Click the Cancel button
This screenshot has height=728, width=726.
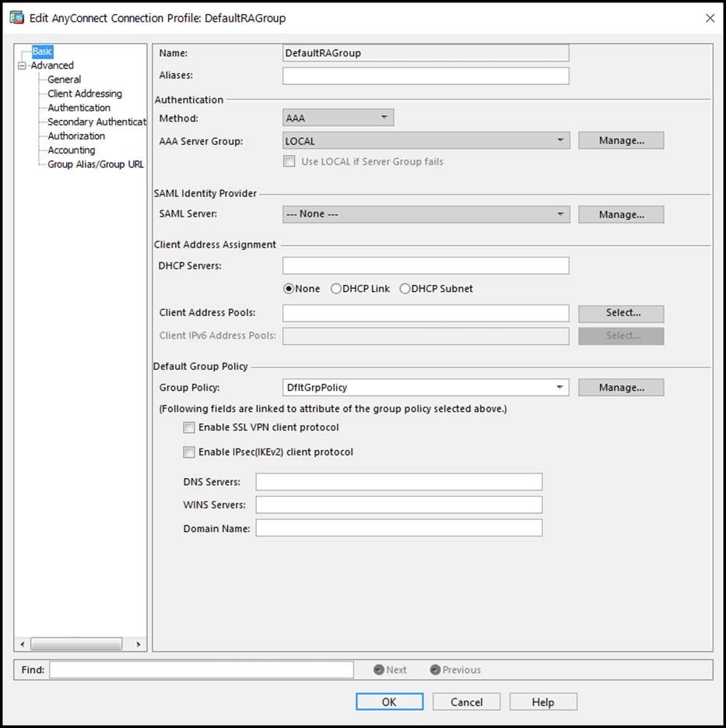(x=466, y=702)
